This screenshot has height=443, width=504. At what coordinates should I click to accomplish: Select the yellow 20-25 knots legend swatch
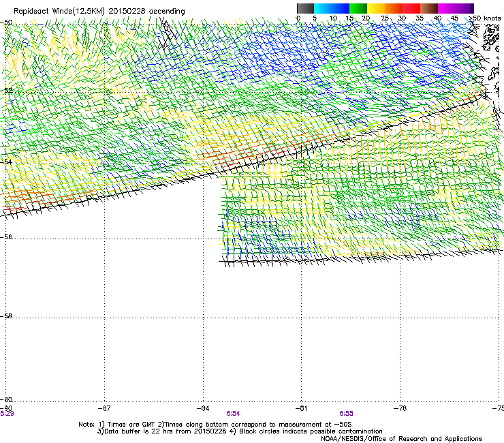(x=376, y=8)
